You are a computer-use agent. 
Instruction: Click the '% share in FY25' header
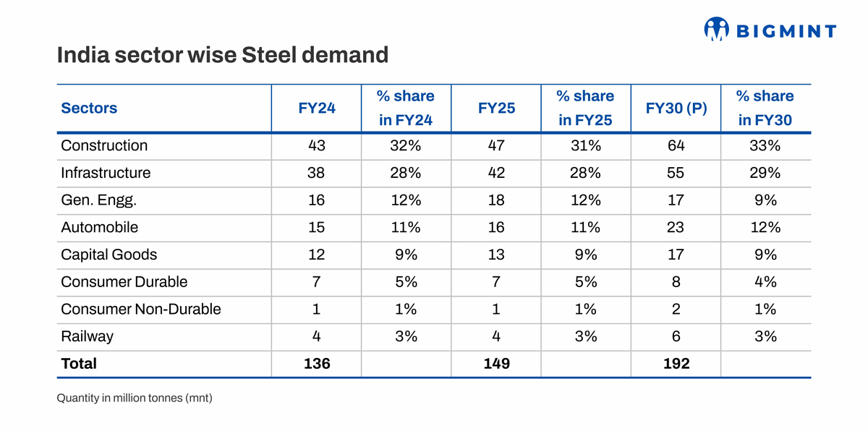(x=585, y=109)
